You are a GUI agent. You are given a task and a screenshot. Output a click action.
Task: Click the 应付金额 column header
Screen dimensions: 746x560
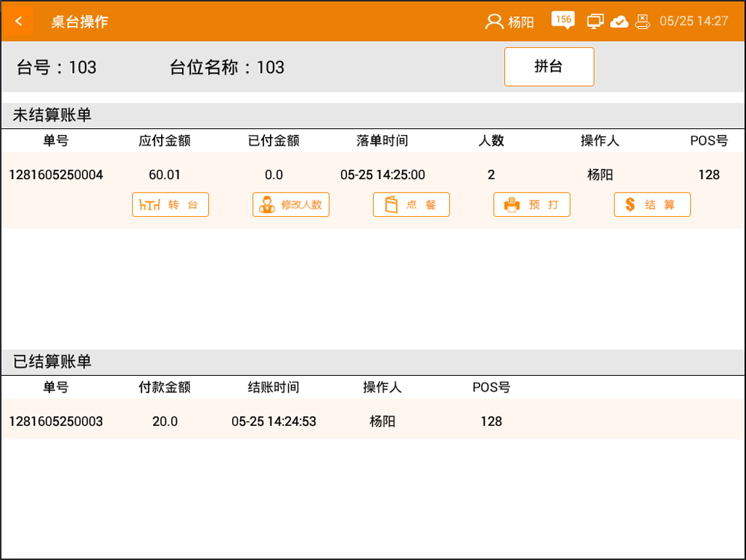165,141
